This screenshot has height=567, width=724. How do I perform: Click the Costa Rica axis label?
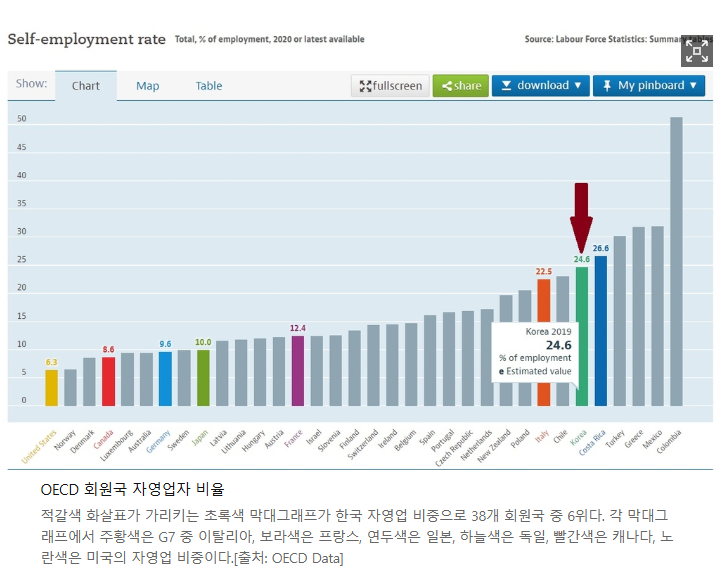point(592,442)
